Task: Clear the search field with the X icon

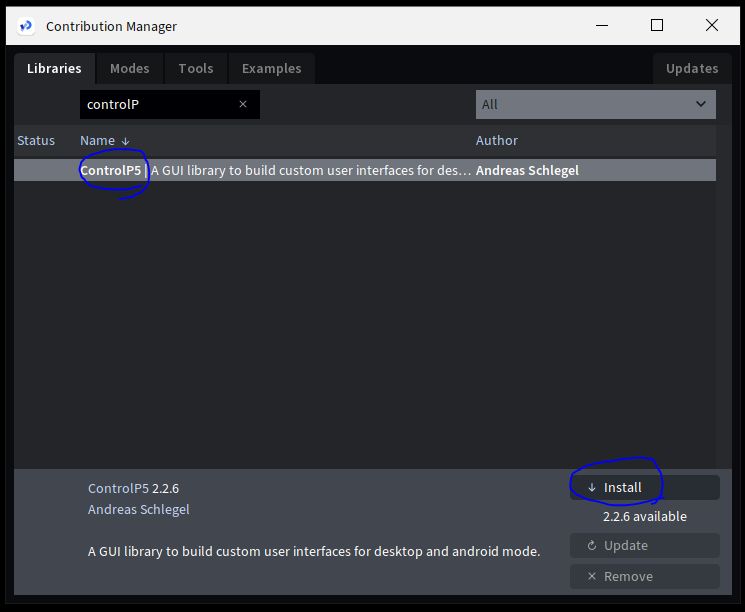Action: 243,104
